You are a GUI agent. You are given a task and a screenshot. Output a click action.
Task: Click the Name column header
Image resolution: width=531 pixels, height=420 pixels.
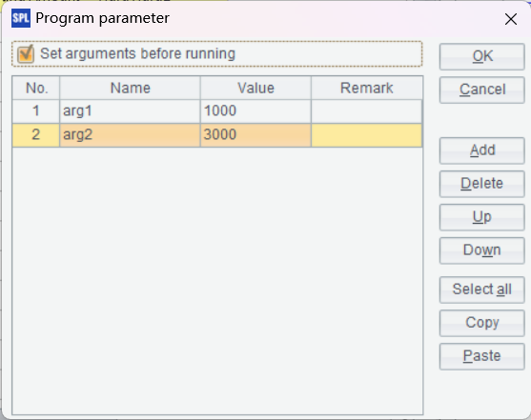pyautogui.click(x=130, y=88)
